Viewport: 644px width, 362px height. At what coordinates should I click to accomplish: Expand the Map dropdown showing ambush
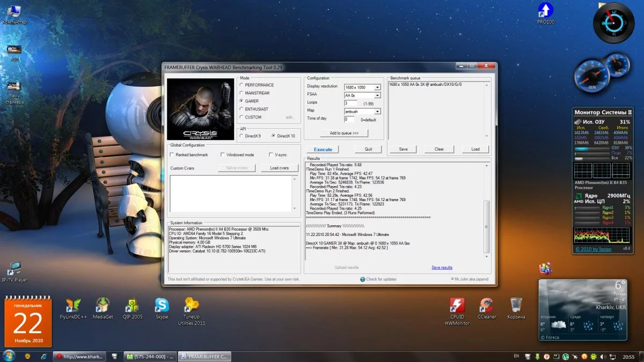coord(377,112)
